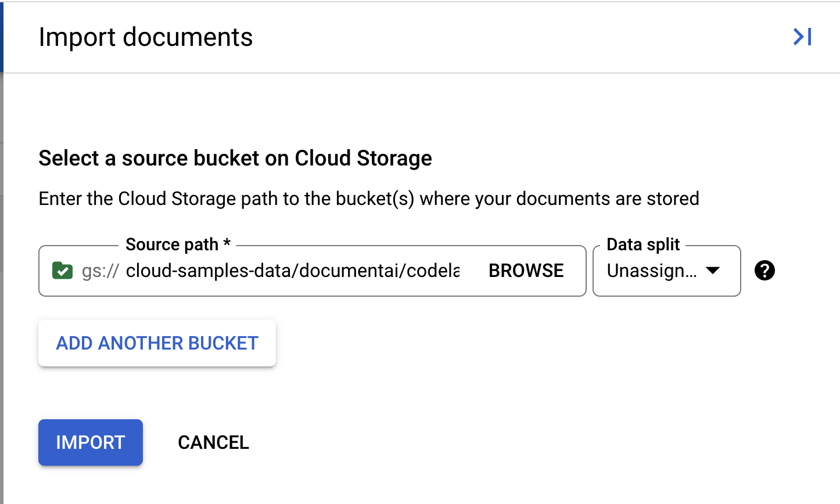Start import with the IMPORT button
Image resolution: width=840 pixels, height=504 pixels.
[90, 442]
